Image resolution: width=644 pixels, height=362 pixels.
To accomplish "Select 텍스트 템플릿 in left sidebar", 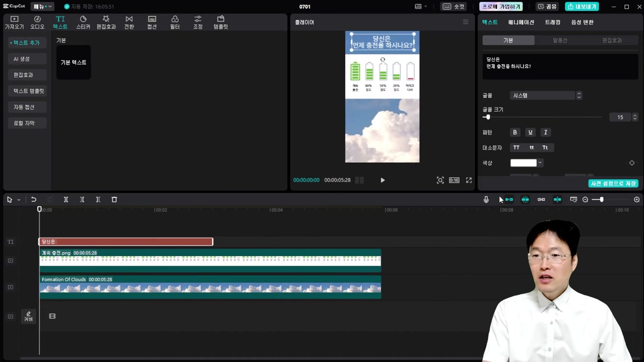I will pos(27,91).
